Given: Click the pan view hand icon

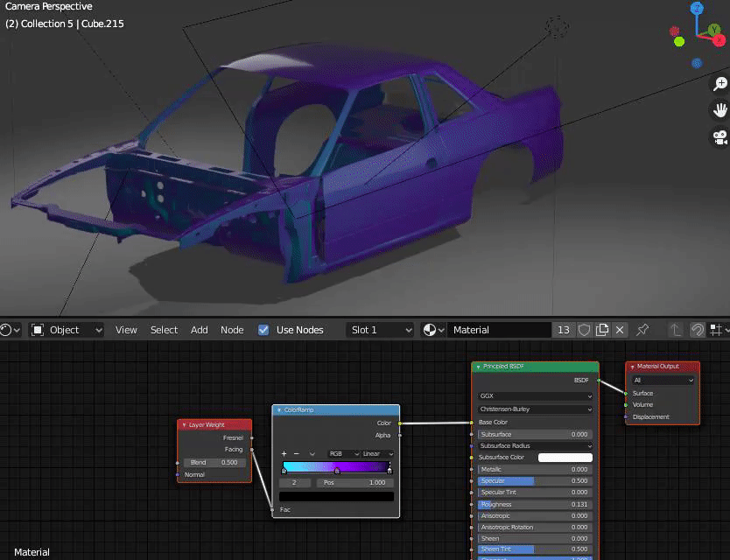Looking at the screenshot, I should [x=719, y=110].
